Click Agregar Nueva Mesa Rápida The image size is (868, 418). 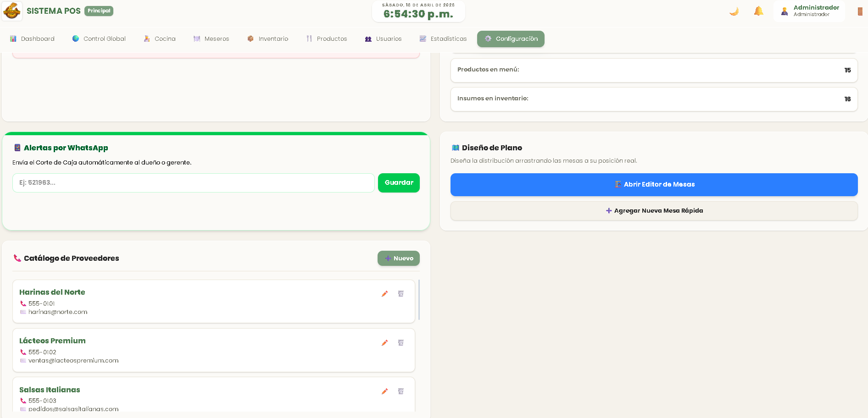point(654,210)
